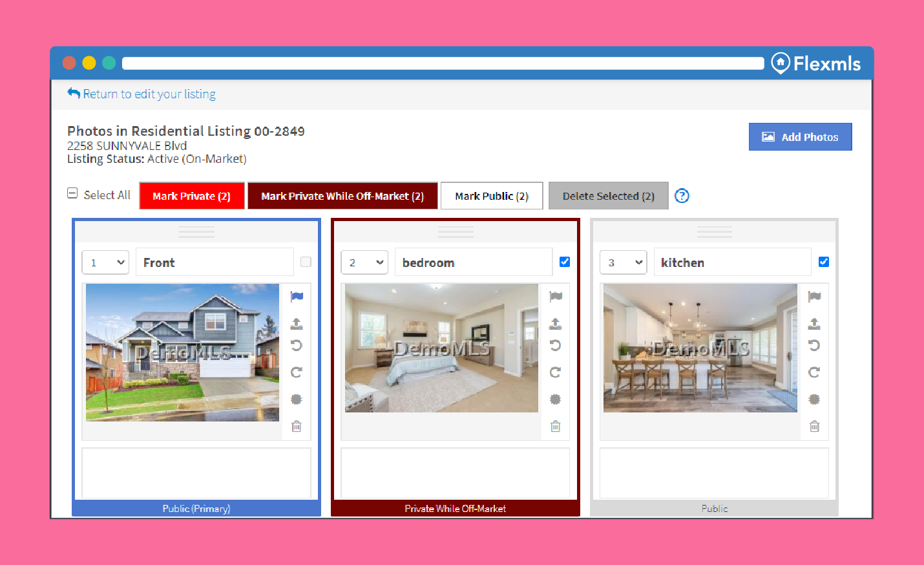Trash the kitchen photo
The height and width of the screenshot is (565, 924).
814,426
